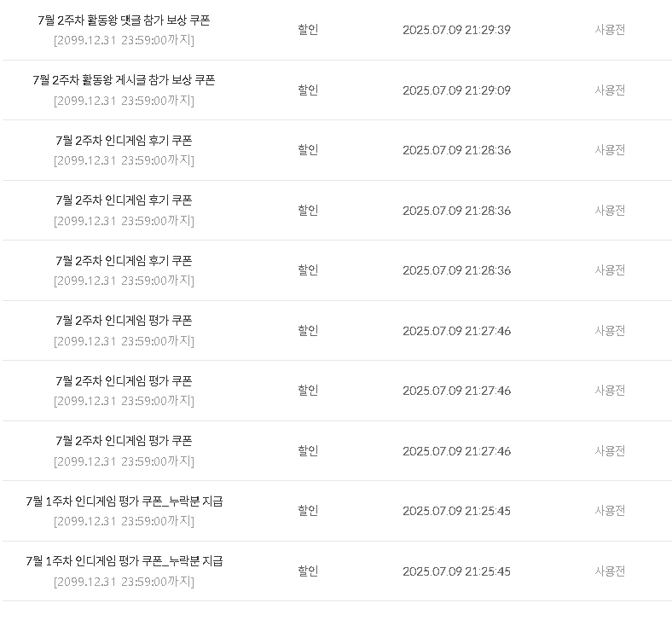Click 할인 type in 활동왕 게시글 coupon row
The image size is (672, 626).
click(308, 90)
